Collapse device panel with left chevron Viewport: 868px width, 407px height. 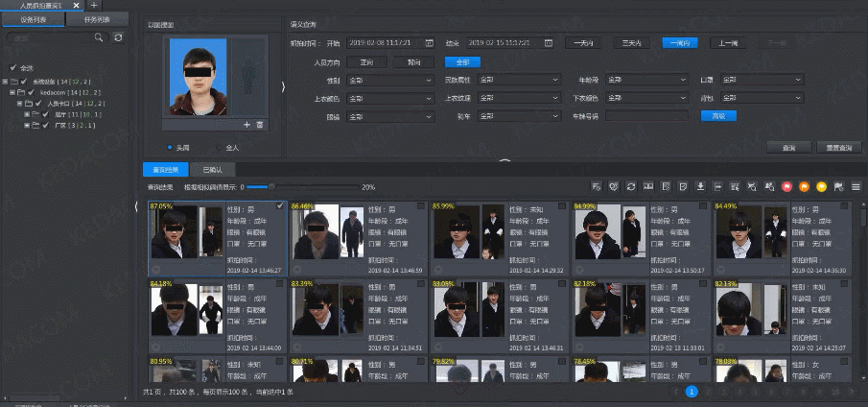tap(136, 206)
